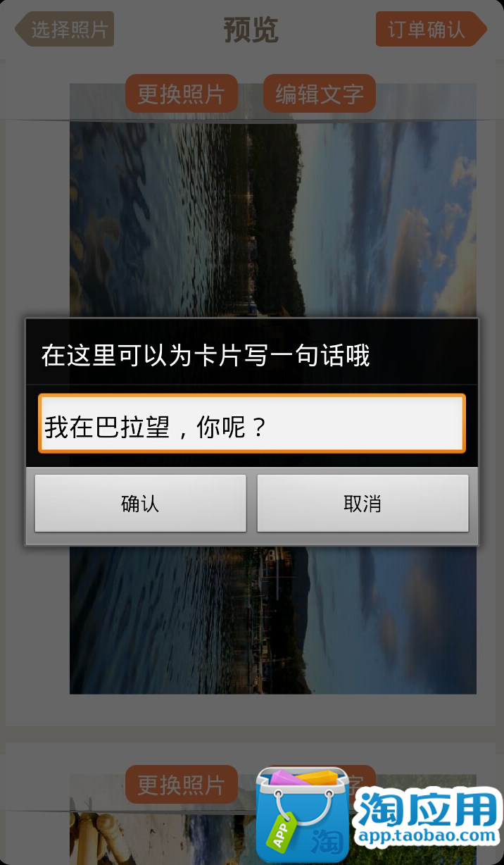Tap the lake photo above the dialog
Image resolution: width=504 pixels, height=865 pixels.
tap(273, 218)
